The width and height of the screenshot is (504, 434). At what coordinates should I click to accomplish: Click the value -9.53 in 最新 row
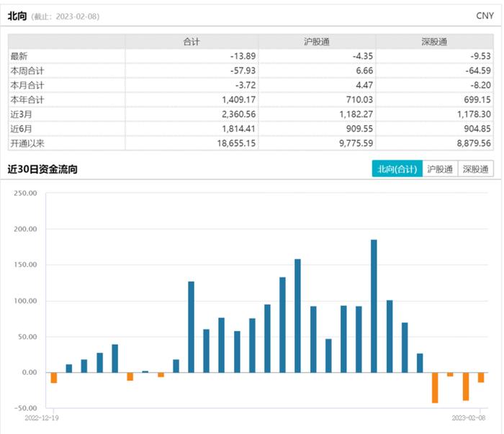481,56
